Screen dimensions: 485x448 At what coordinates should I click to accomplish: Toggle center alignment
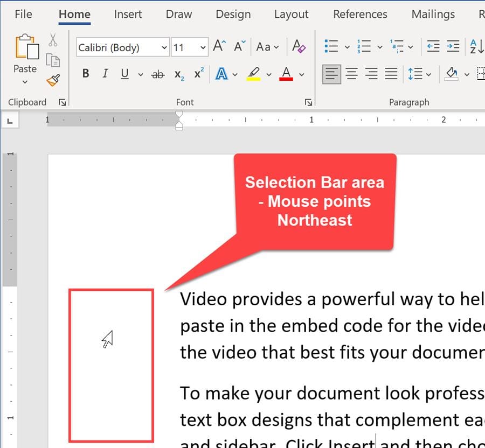[351, 74]
